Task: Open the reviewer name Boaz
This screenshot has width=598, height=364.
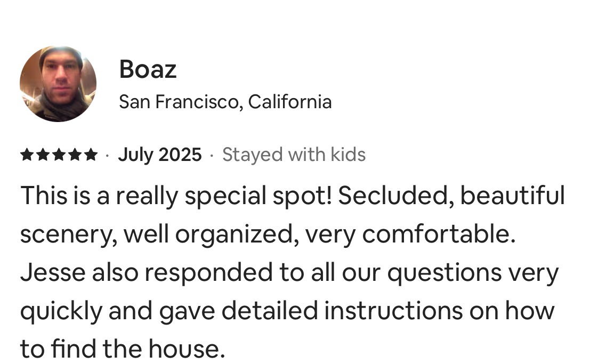Action: click(148, 69)
